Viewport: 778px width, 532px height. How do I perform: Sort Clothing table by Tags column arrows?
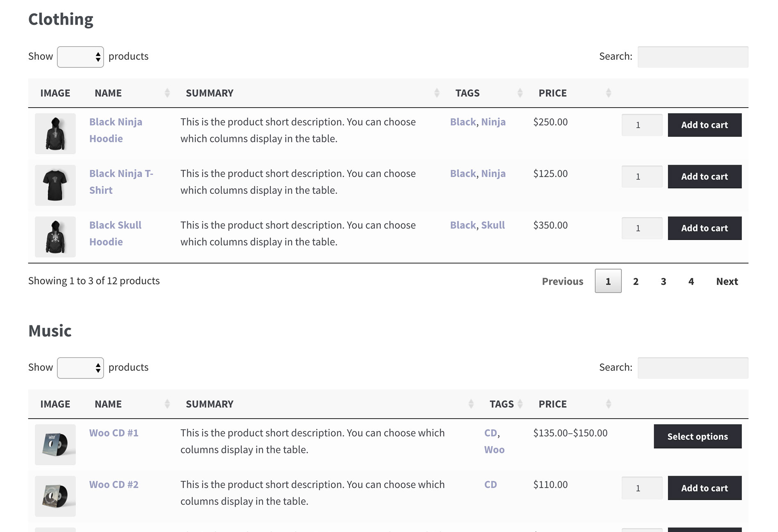520,93
